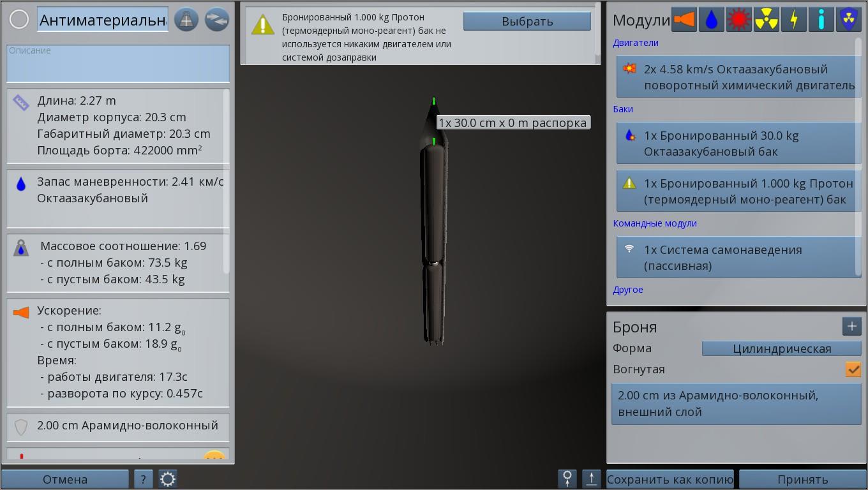Add an armor layer with the plus button
The image size is (868, 490).
pos(851,327)
